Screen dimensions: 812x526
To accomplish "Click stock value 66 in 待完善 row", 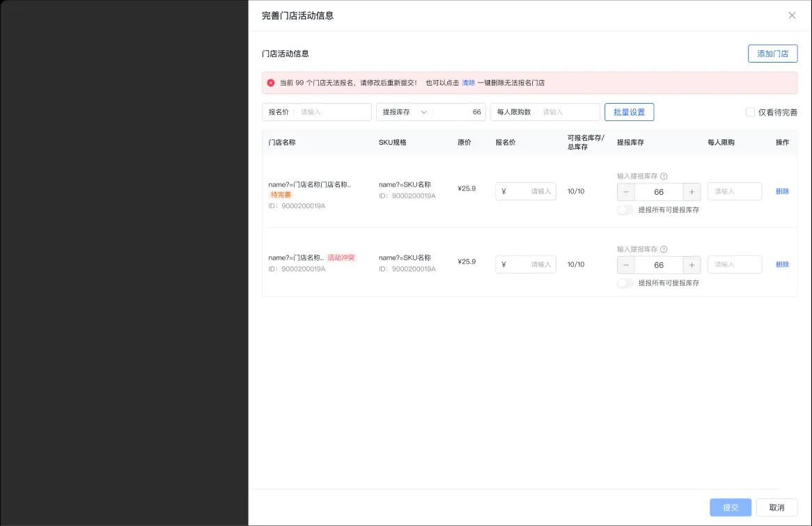I will [658, 192].
